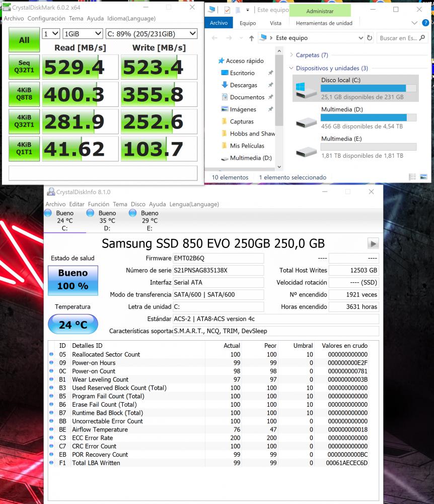Screen dimensions: 434x504
Task: Open the Archivo tab in File Explorer
Action: (x=219, y=23)
